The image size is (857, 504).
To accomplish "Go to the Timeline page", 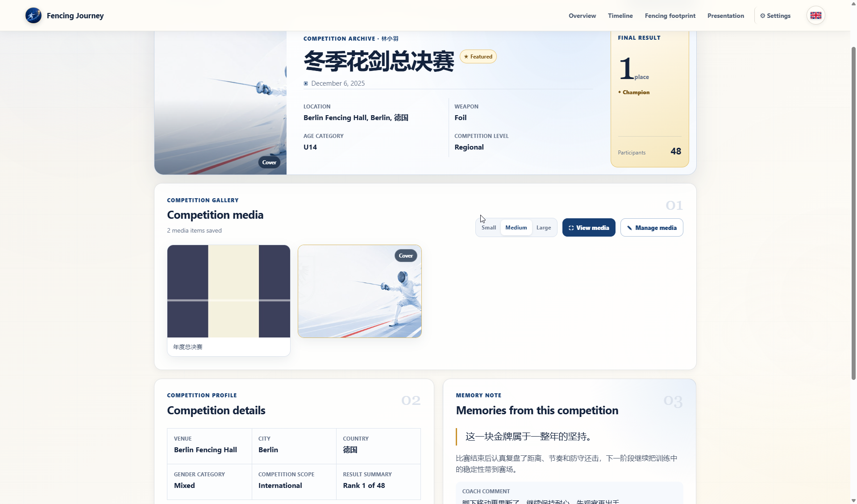I will (620, 16).
